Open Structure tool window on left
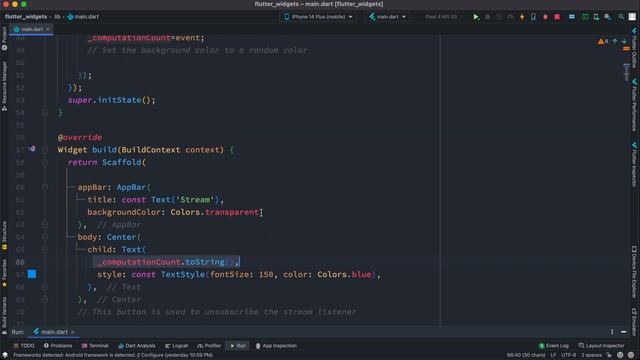The image size is (640, 360). [4, 236]
